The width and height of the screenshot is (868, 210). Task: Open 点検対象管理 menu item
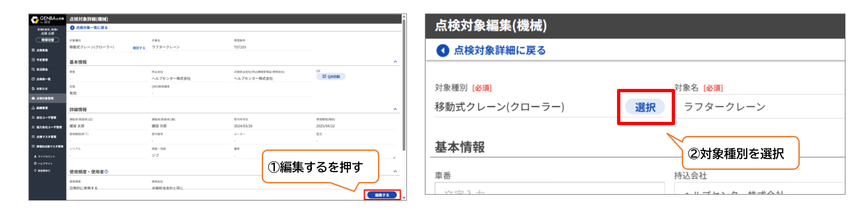(47, 98)
